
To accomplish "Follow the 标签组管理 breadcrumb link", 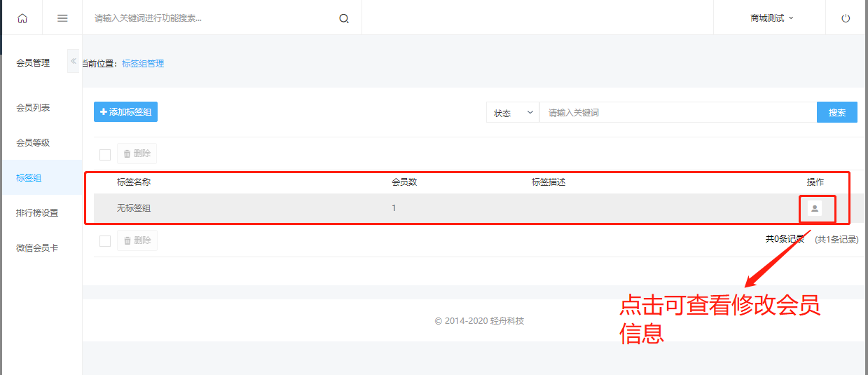I will click(143, 64).
